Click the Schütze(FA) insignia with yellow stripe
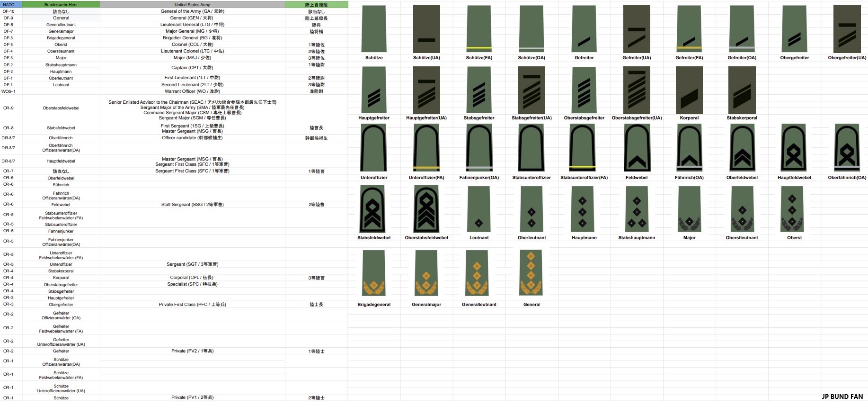 (479, 29)
